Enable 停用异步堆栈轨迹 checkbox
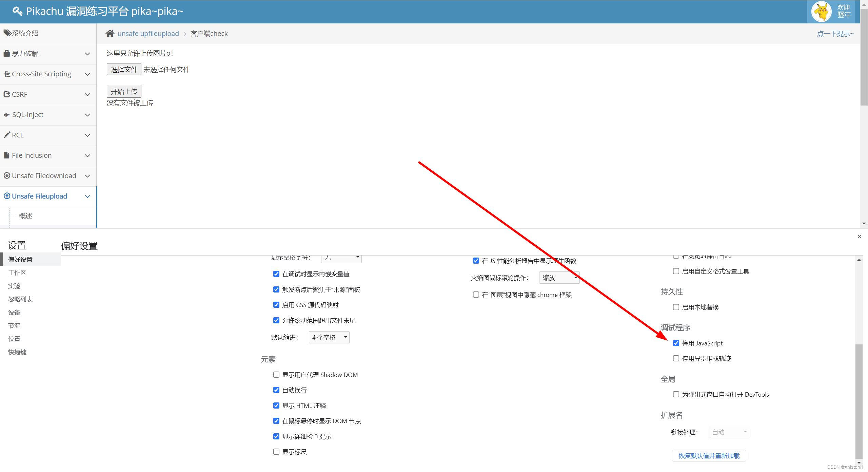 tap(676, 358)
